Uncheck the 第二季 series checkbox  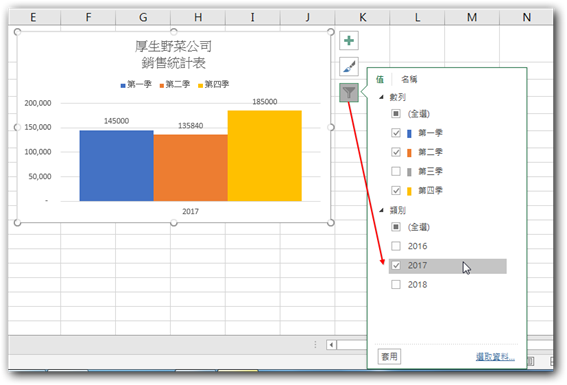pyautogui.click(x=396, y=152)
